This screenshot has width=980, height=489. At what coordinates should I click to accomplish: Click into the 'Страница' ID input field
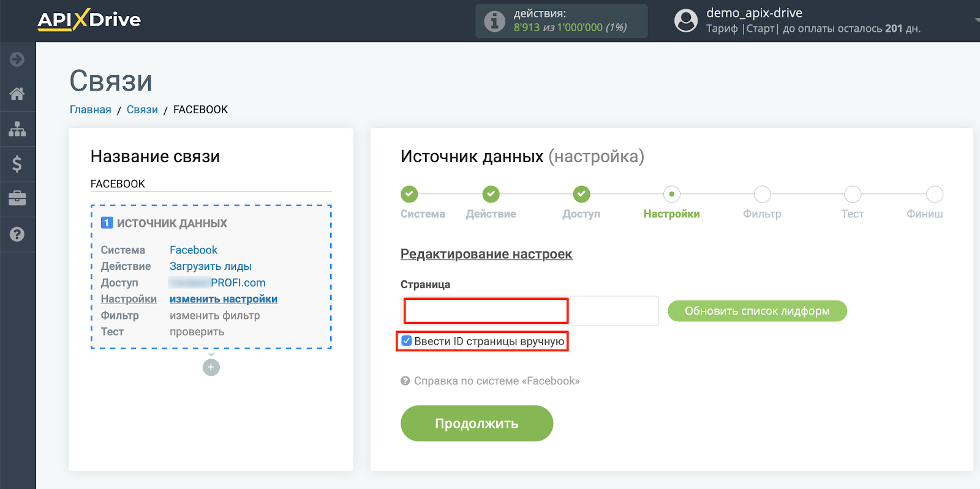pos(530,311)
